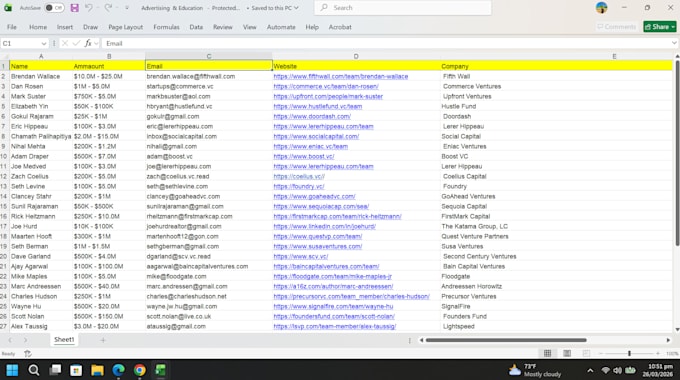Viewport: 680px width, 380px height.
Task: Click the Insert Function fx icon
Action: (x=88, y=43)
